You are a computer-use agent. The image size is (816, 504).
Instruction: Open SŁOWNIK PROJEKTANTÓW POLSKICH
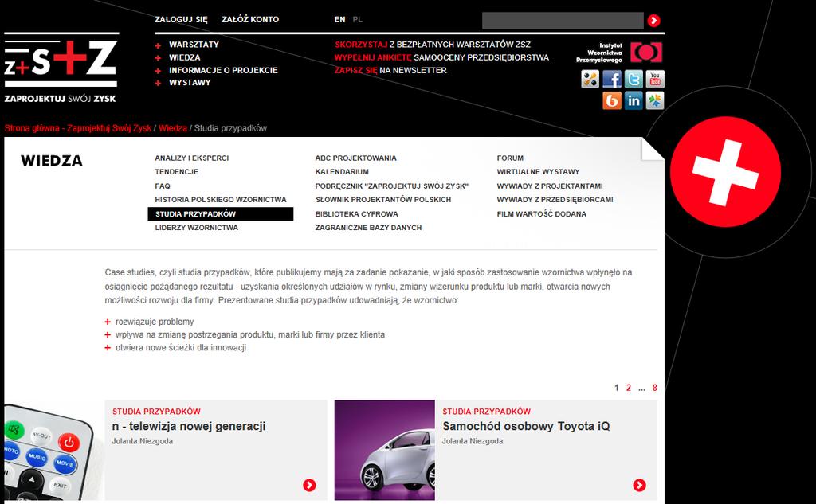point(383,200)
